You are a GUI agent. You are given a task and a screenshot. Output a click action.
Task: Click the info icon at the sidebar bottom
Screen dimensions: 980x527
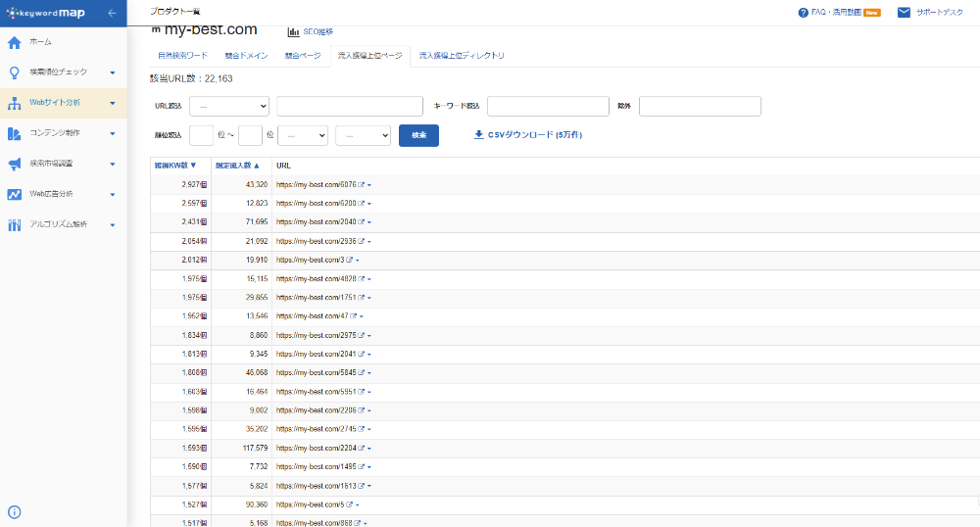[15, 511]
